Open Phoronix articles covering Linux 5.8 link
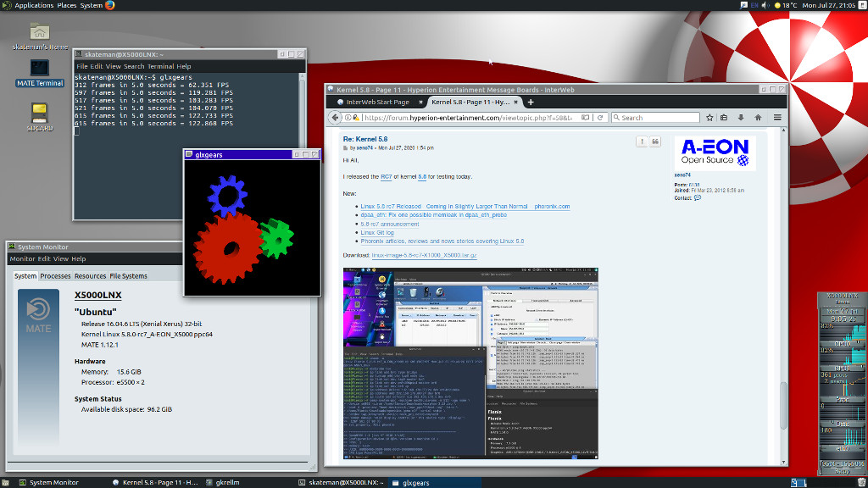The image size is (868, 488). (442, 241)
